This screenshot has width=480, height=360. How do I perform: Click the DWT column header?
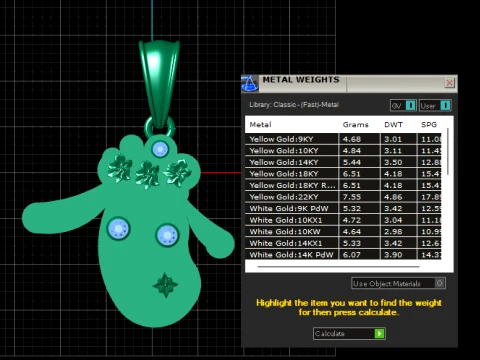393,125
